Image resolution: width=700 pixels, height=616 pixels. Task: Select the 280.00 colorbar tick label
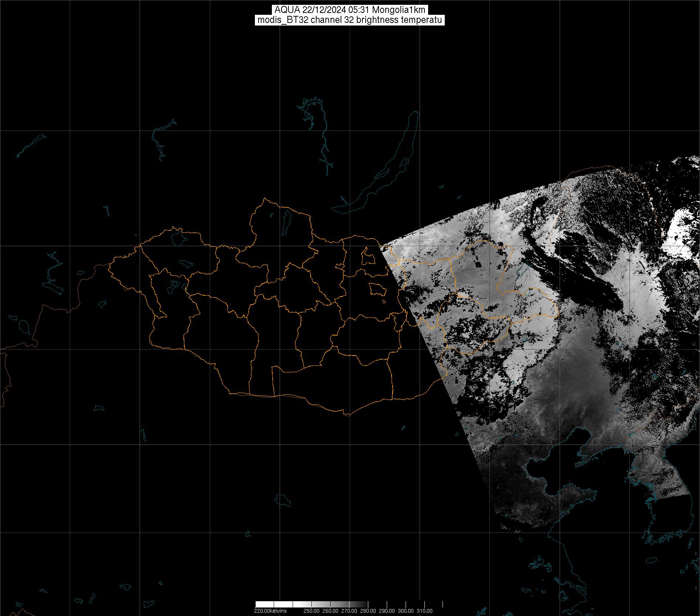[x=368, y=611]
